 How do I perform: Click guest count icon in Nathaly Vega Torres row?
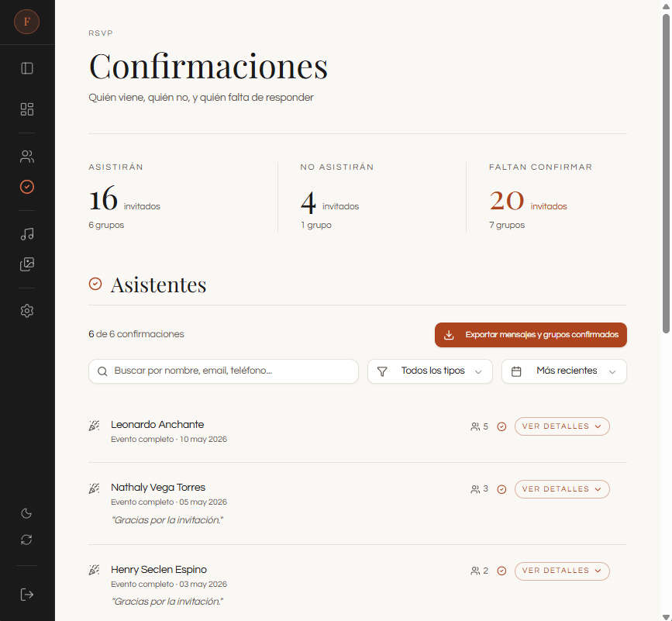[x=475, y=489]
